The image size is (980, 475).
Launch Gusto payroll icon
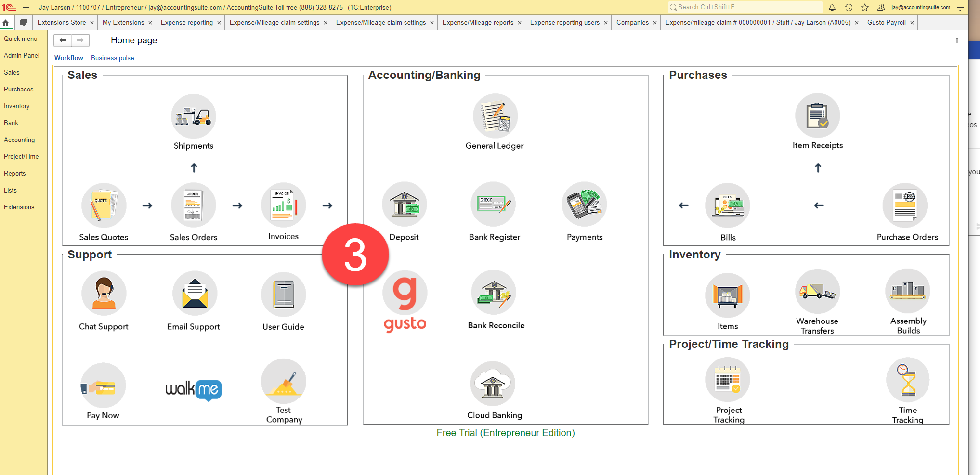(x=405, y=301)
